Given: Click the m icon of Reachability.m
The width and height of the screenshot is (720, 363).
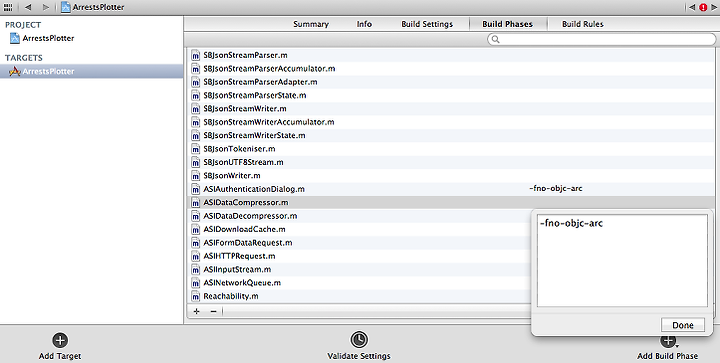Looking at the screenshot, I should point(196,296).
